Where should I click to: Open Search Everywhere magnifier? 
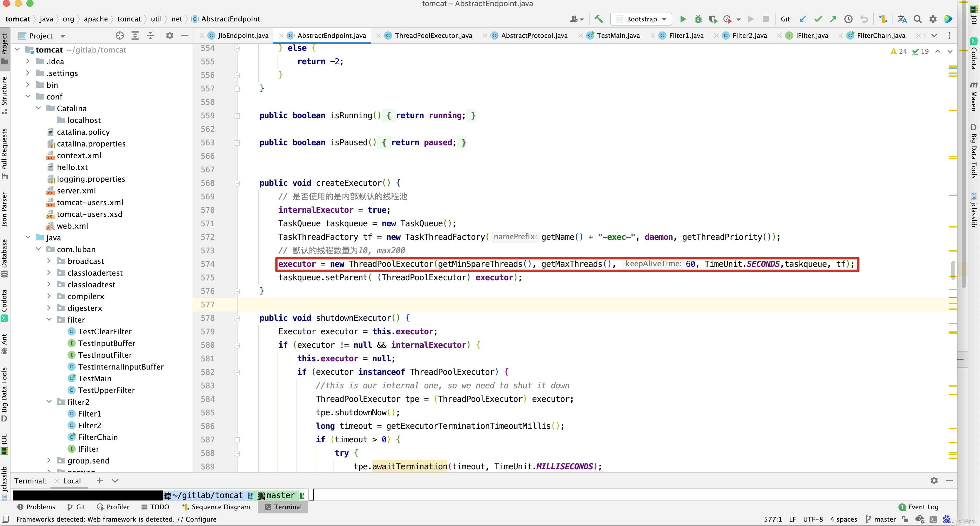pos(917,19)
